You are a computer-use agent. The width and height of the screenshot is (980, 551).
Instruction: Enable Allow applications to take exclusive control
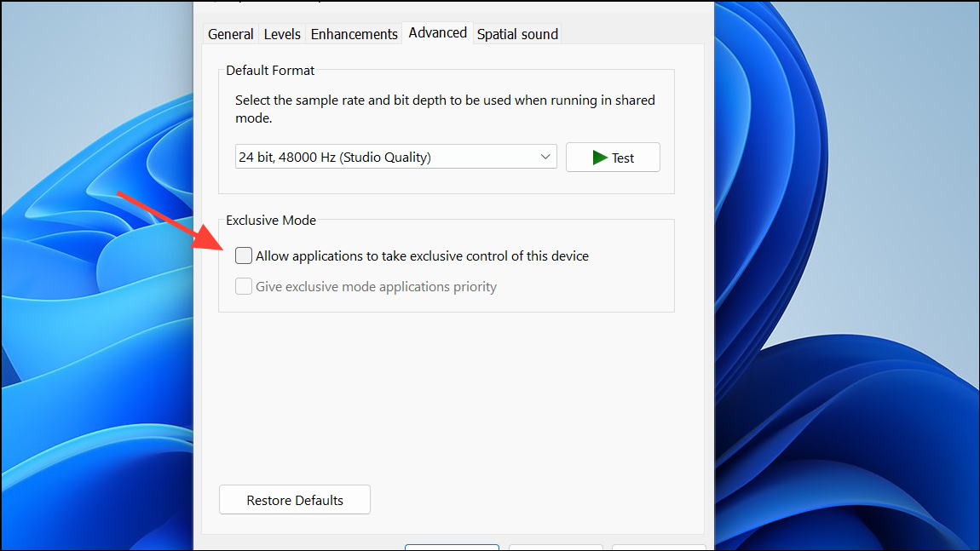click(244, 255)
